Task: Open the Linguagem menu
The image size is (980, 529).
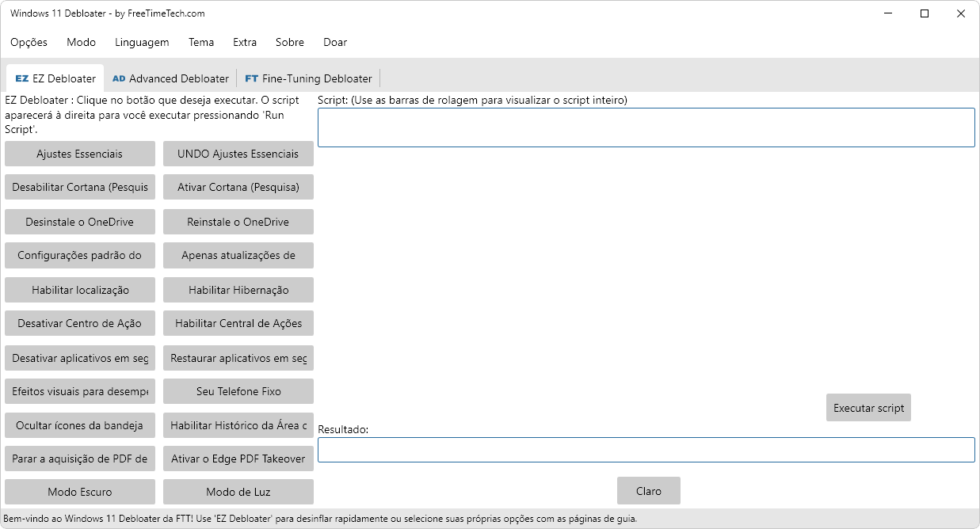Action: [x=142, y=42]
